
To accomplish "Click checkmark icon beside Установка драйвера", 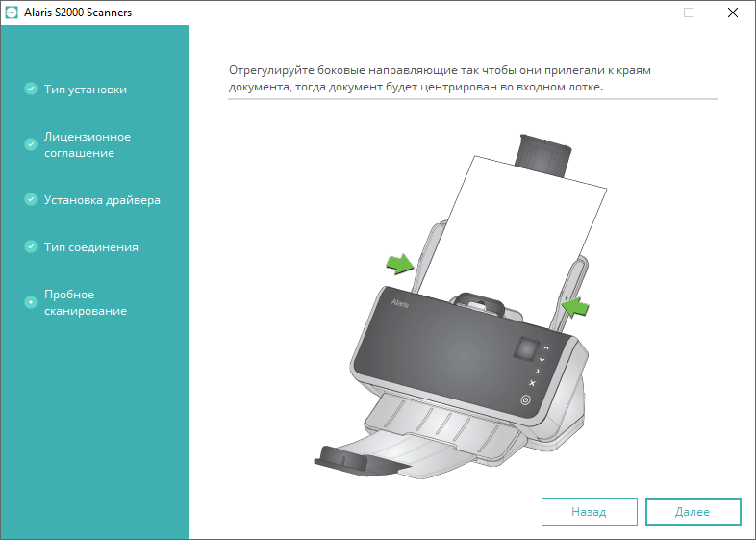I will tap(31, 199).
